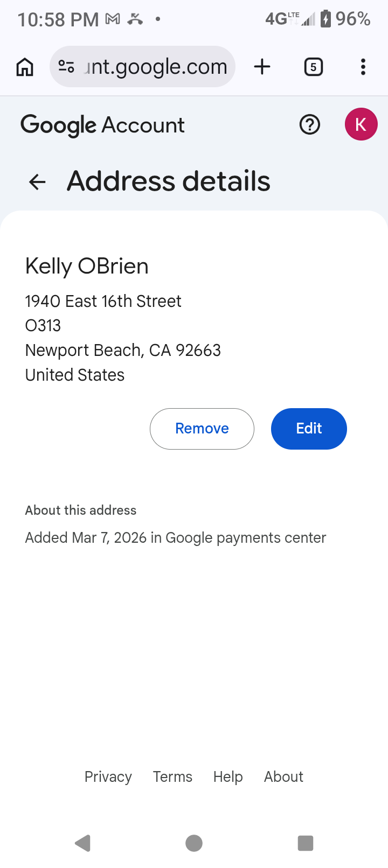Remove this saved address
The height and width of the screenshot is (868, 388).
202,429
